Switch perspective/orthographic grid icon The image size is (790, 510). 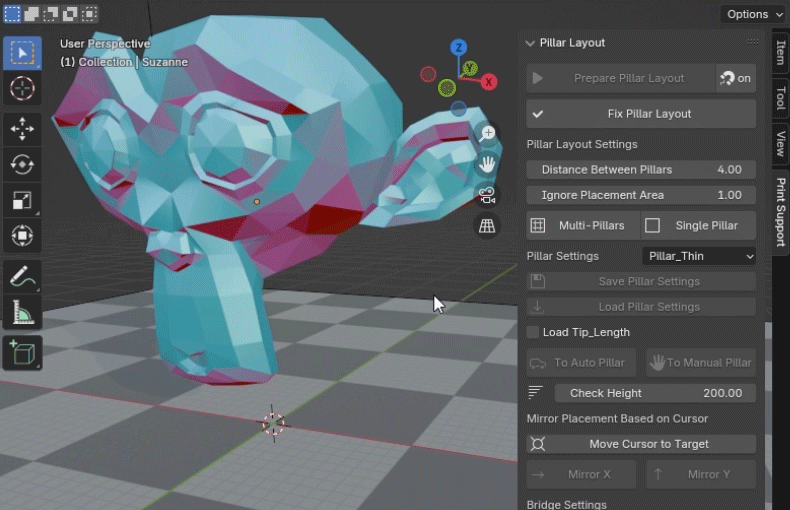click(487, 226)
